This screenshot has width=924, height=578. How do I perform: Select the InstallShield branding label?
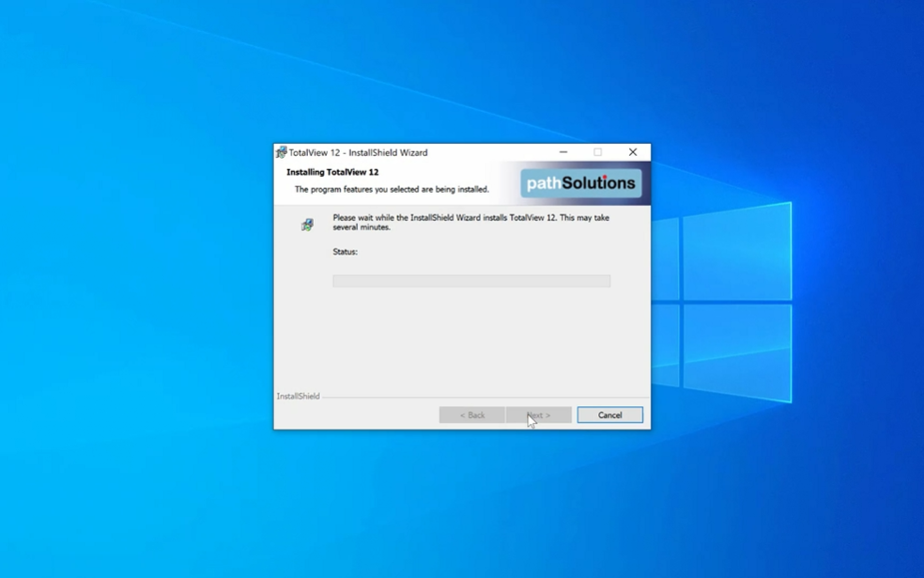point(299,396)
